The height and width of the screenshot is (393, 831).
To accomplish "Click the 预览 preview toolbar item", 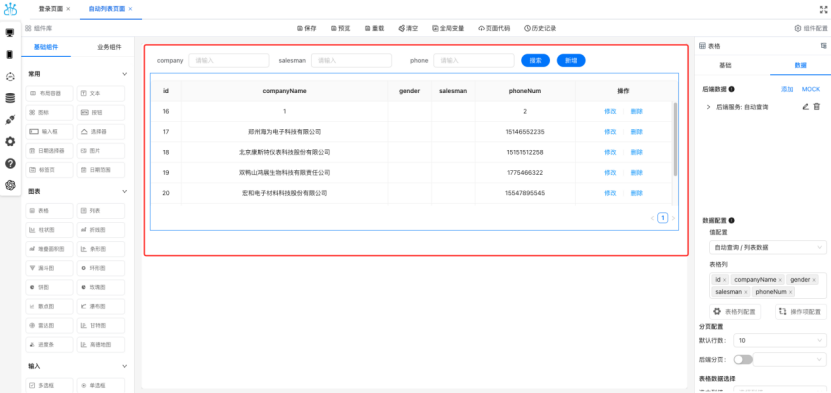I will pos(340,29).
